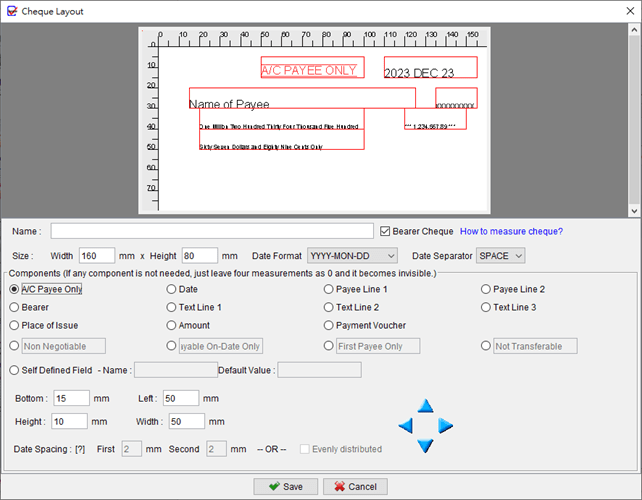This screenshot has width=642, height=500.
Task: Click the 2023 DEC 23 date box in preview
Action: pos(430,67)
